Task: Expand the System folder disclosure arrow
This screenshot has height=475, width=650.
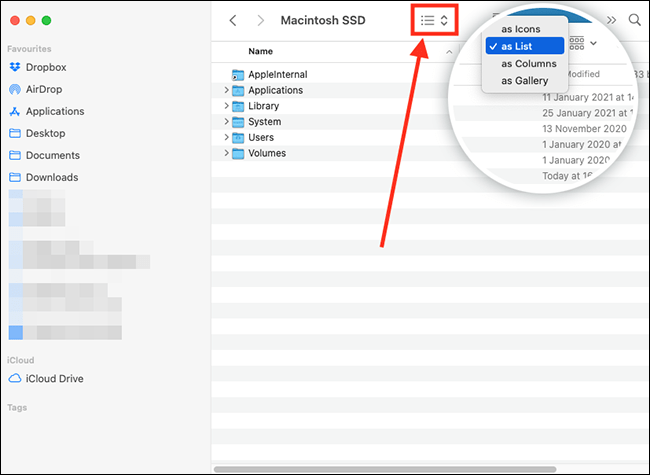Action: [226, 121]
